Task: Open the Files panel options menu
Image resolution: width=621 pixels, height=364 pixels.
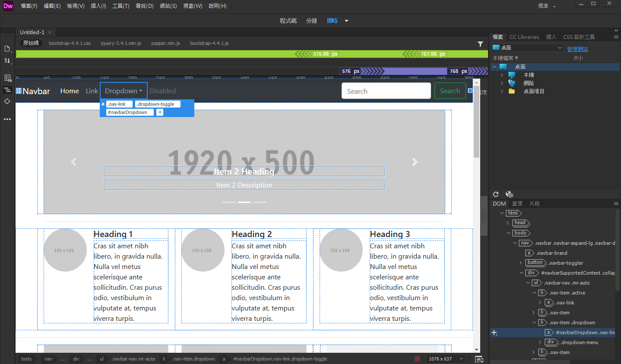Action: coord(616,37)
